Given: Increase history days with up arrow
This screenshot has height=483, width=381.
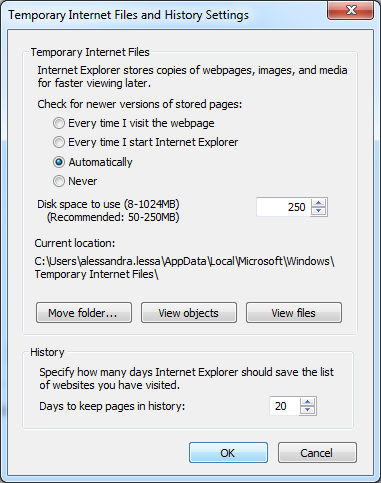Looking at the screenshot, I should [x=308, y=402].
